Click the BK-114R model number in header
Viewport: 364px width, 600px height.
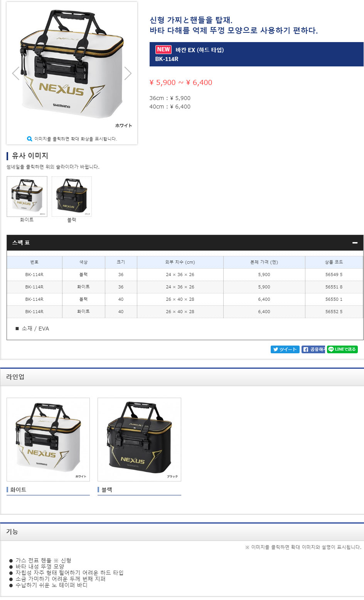pyautogui.click(x=167, y=59)
